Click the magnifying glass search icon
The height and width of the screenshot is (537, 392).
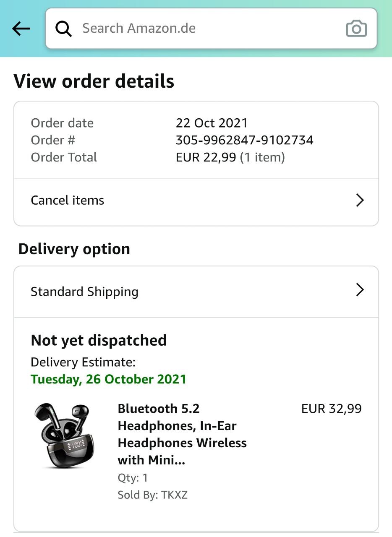pyautogui.click(x=64, y=29)
